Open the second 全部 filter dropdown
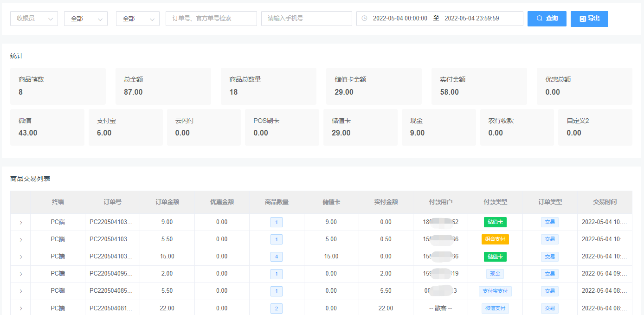The width and height of the screenshot is (644, 315). point(138,19)
